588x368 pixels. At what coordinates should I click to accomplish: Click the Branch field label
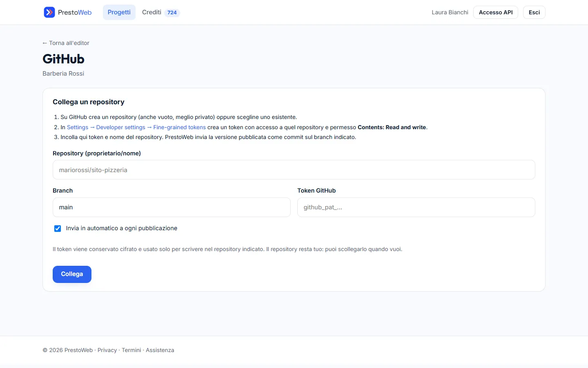coord(62,191)
